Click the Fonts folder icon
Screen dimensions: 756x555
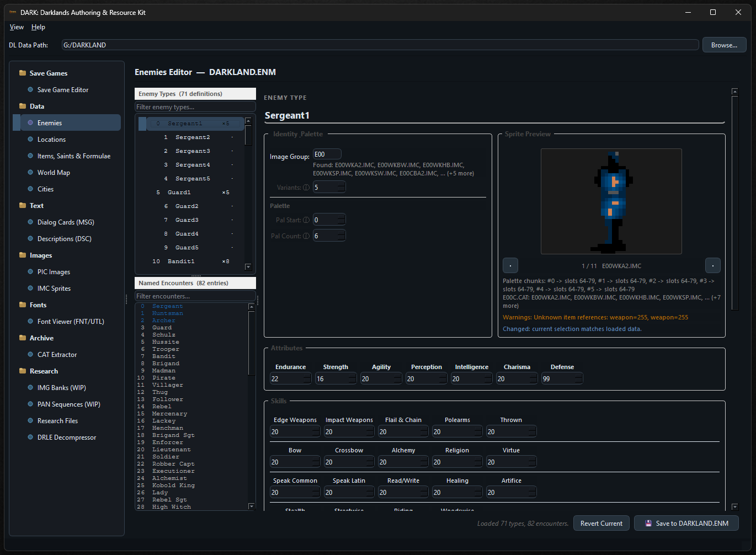23,305
